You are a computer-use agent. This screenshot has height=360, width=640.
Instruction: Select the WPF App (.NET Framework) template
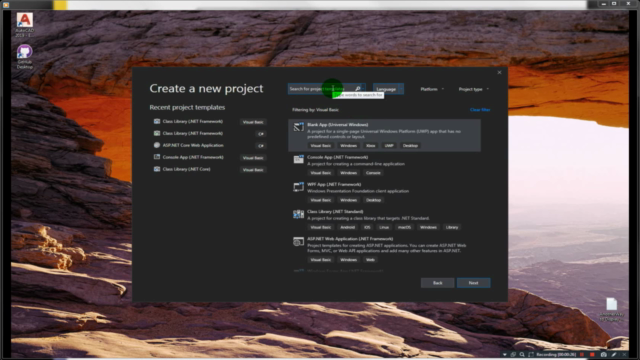point(384,192)
